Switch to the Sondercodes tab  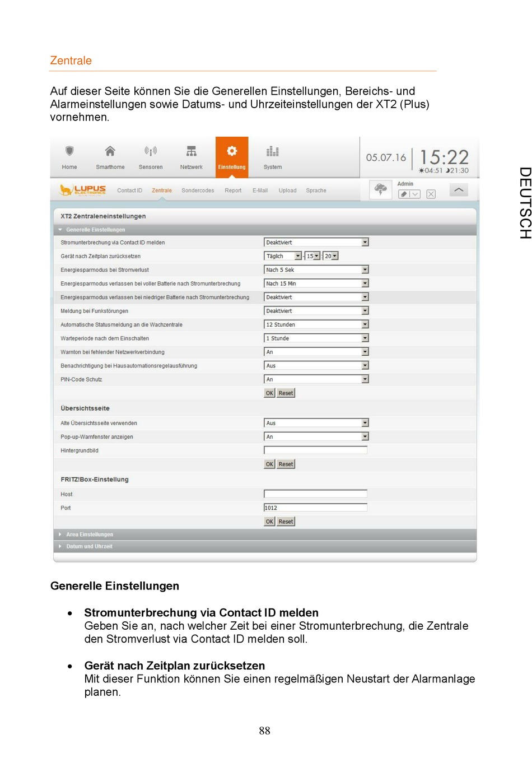tap(198, 190)
